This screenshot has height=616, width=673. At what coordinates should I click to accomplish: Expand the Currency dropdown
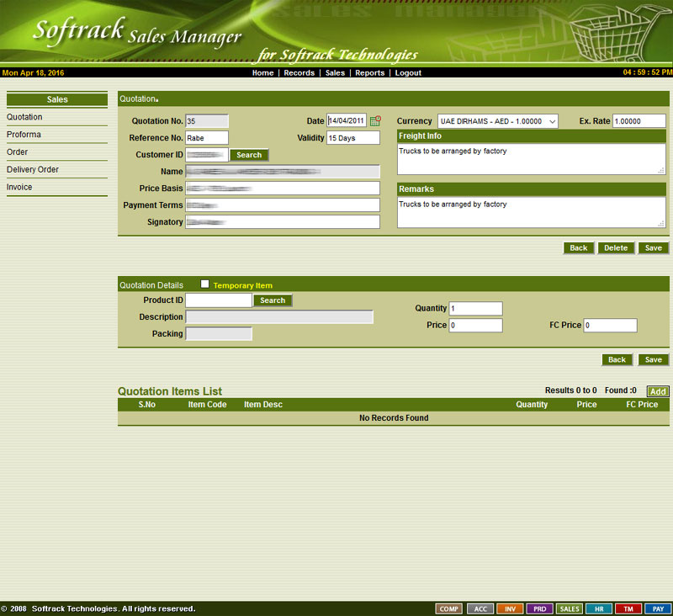[x=498, y=121]
